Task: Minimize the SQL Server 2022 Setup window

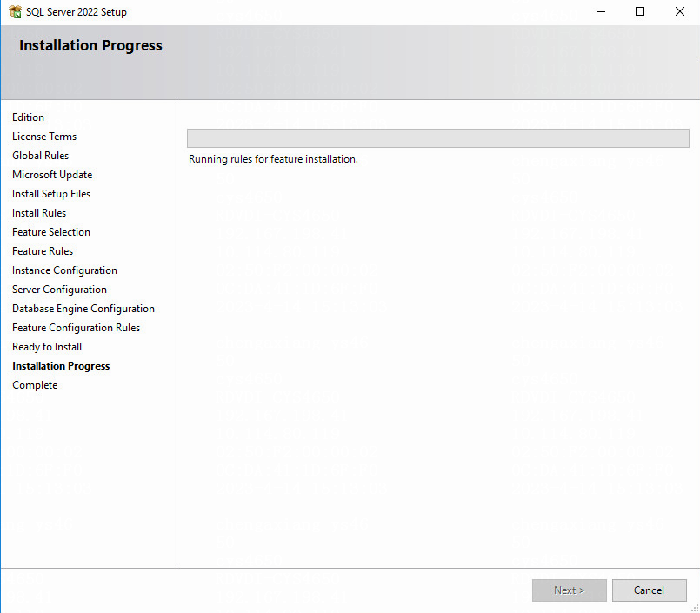Action: (601, 12)
